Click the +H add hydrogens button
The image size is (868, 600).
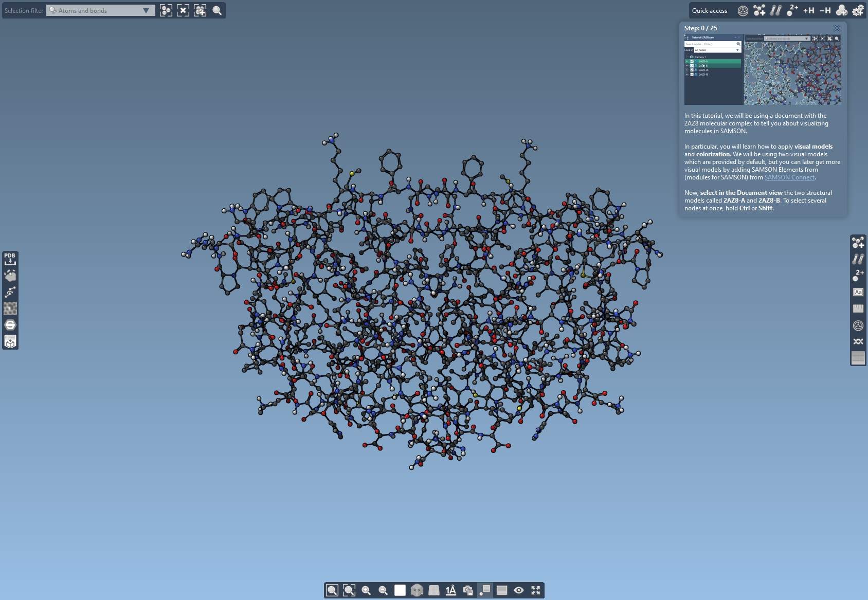(x=808, y=10)
